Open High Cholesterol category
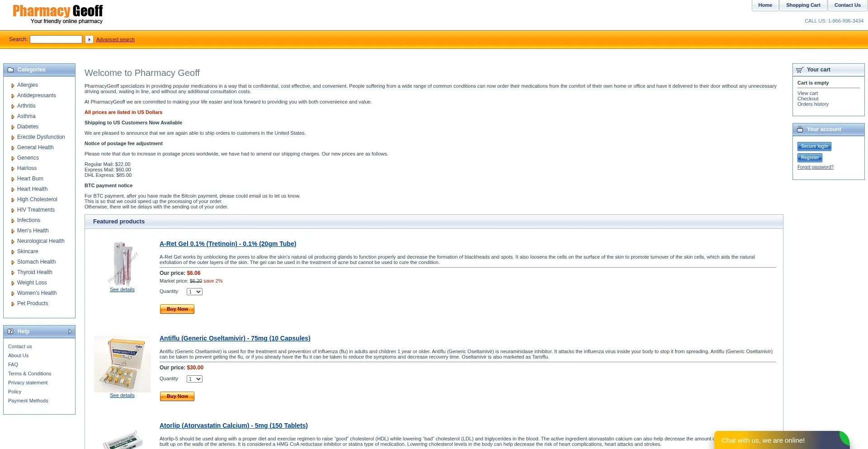 37,199
